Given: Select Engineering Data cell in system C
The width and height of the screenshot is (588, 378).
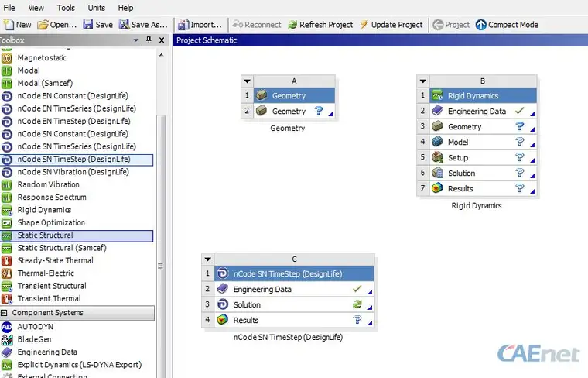Looking at the screenshot, I should [x=294, y=289].
